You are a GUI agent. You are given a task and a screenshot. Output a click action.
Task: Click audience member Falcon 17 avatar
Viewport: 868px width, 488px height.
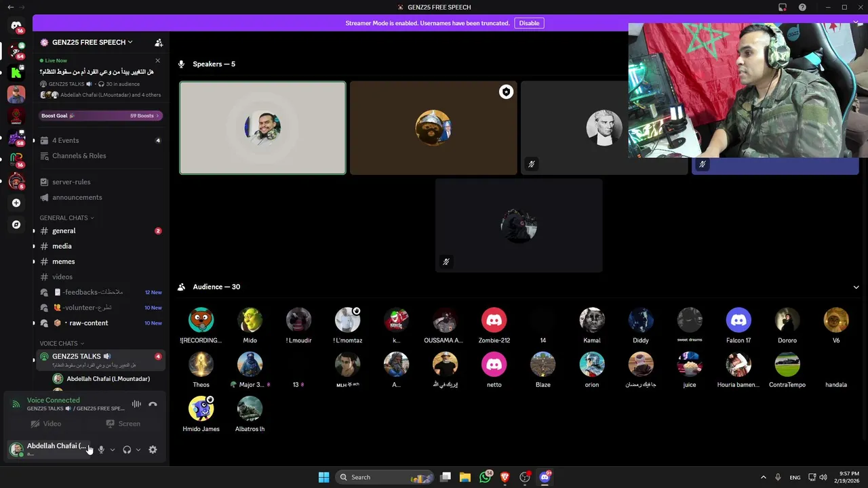click(x=738, y=320)
